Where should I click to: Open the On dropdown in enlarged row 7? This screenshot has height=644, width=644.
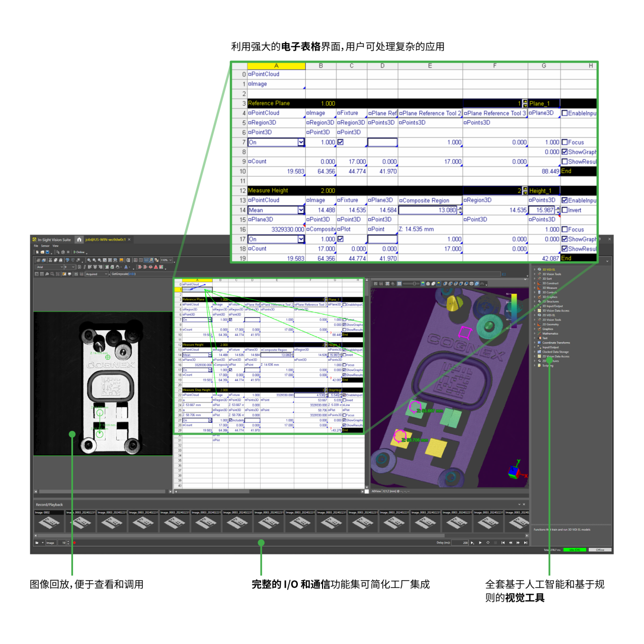301,142
